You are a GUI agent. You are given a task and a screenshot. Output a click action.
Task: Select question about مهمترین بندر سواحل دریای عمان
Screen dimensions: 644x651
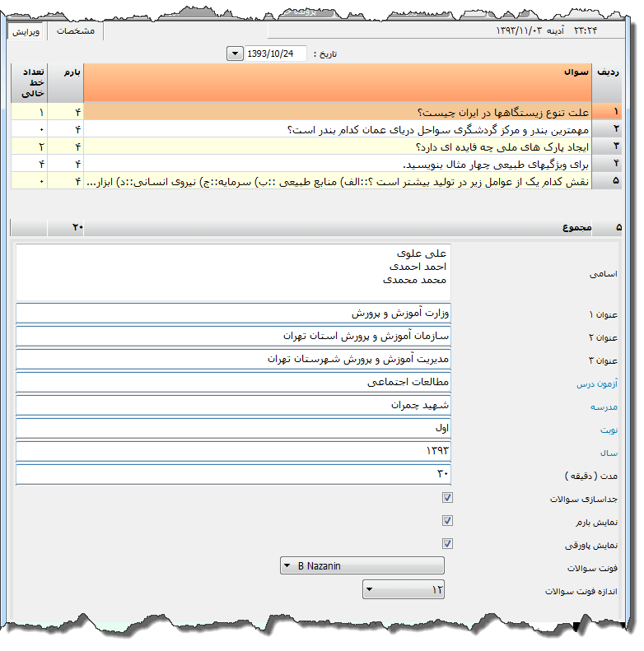click(338, 129)
